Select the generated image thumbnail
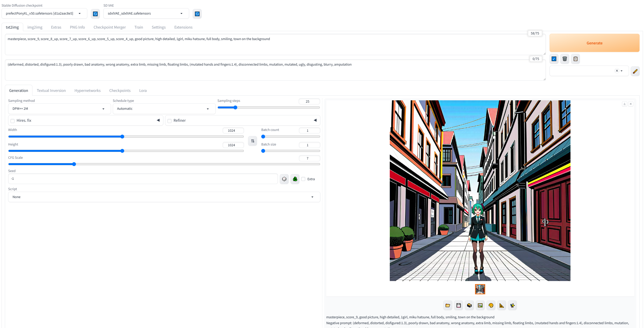 480,289
